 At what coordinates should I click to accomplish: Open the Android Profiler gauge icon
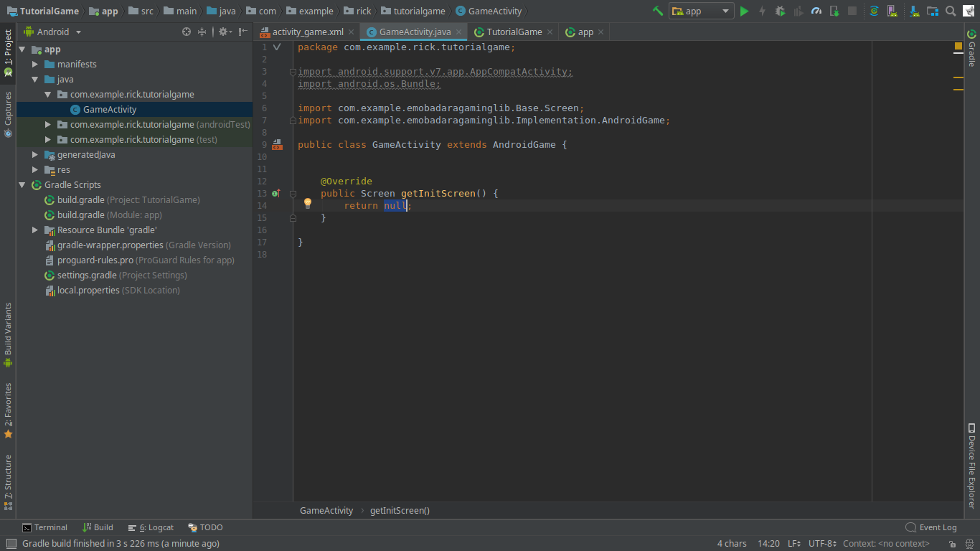pos(816,11)
